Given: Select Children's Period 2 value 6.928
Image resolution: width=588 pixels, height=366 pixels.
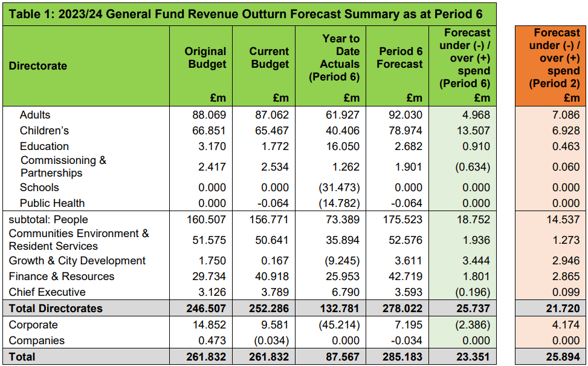Looking at the screenshot, I should [x=566, y=131].
